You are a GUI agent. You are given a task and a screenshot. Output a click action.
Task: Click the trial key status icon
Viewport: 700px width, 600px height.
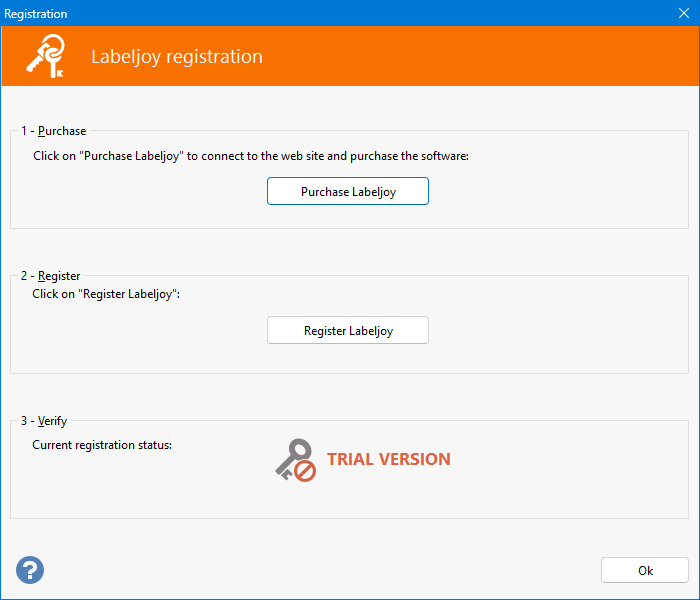click(295, 460)
